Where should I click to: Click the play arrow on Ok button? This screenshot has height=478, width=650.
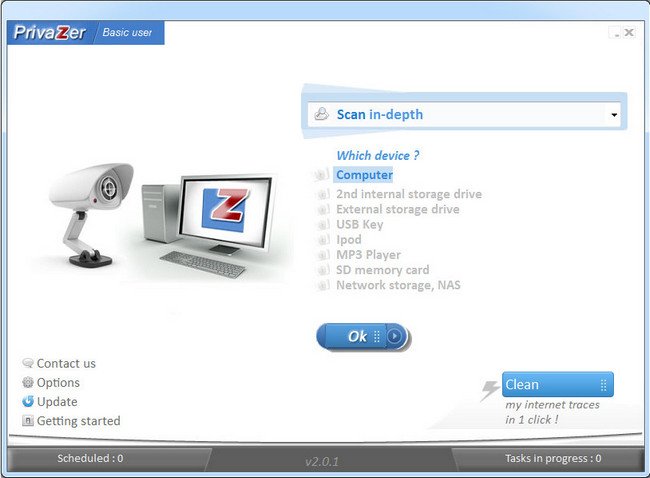coord(394,336)
